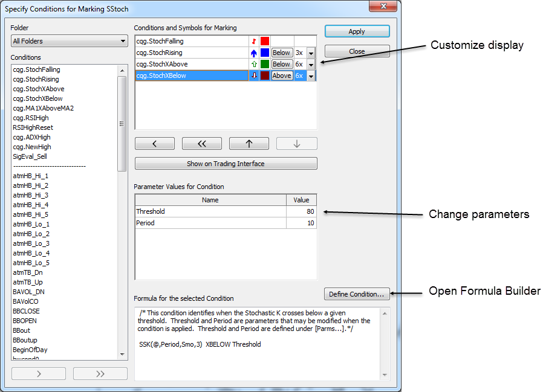Click the down-arrow symbol for StochXBelow

coord(254,76)
